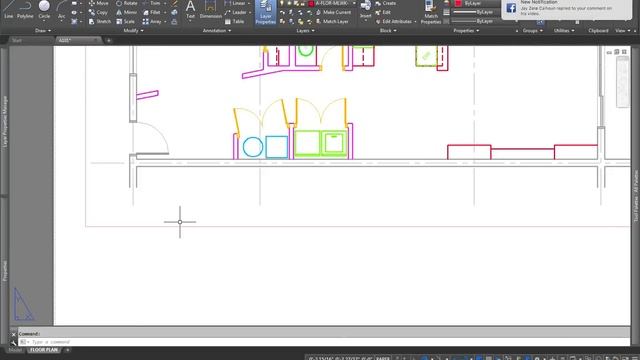Image resolution: width=640 pixels, height=360 pixels.
Task: Choose the Stretch tool
Action: (x=100, y=21)
